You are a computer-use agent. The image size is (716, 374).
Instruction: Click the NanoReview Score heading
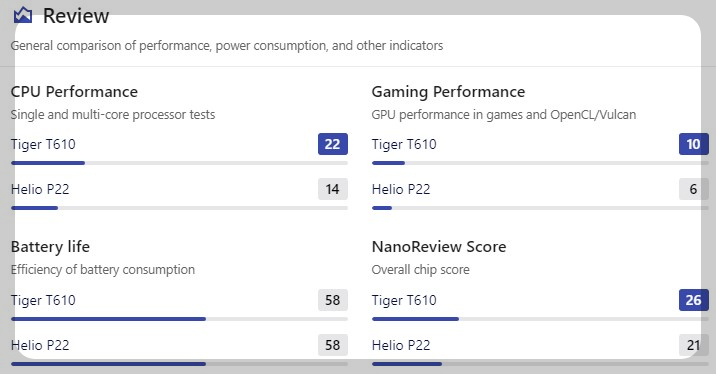[x=439, y=247]
